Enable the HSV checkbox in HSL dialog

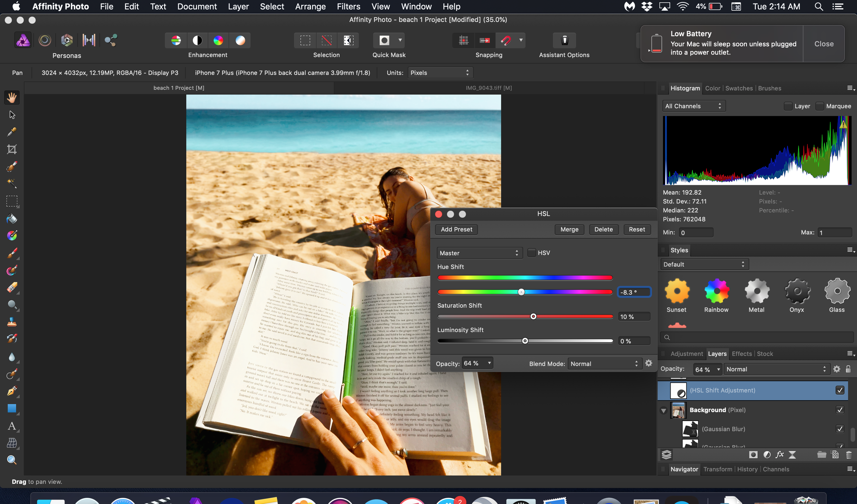[531, 253]
